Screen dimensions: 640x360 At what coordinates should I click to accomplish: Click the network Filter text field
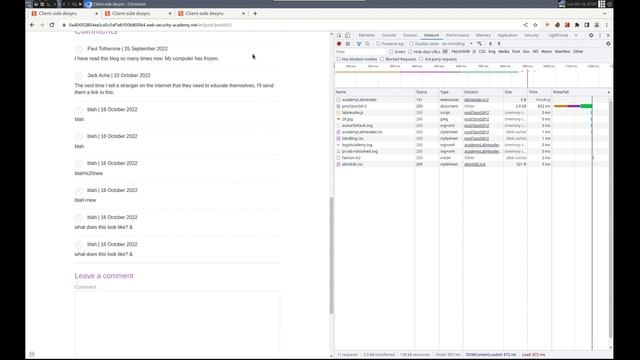[360, 52]
